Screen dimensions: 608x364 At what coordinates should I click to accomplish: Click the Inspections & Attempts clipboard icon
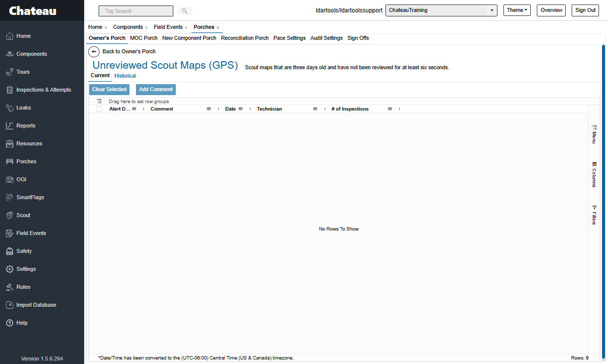pos(9,90)
